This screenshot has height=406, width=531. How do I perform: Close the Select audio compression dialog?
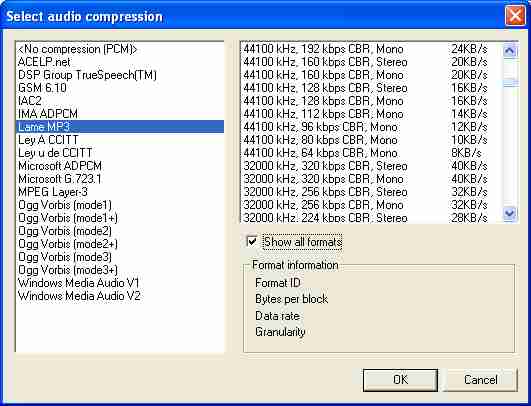pyautogui.click(x=515, y=16)
